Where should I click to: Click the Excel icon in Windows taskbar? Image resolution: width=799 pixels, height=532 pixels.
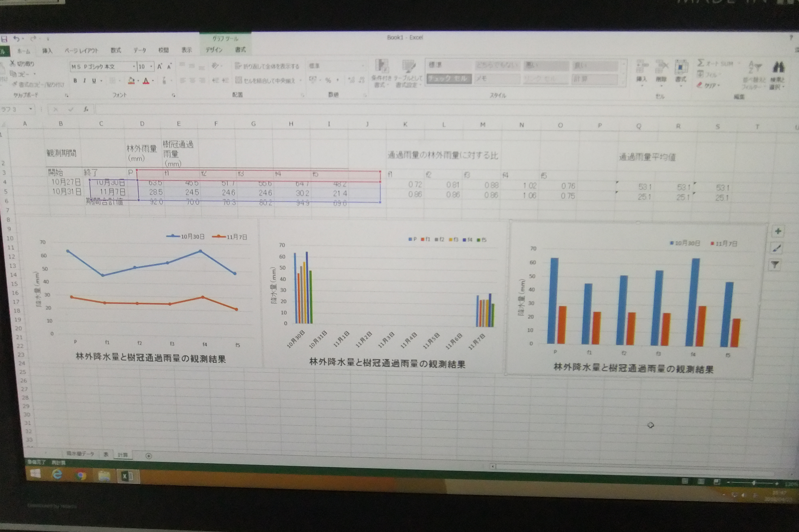pyautogui.click(x=127, y=476)
